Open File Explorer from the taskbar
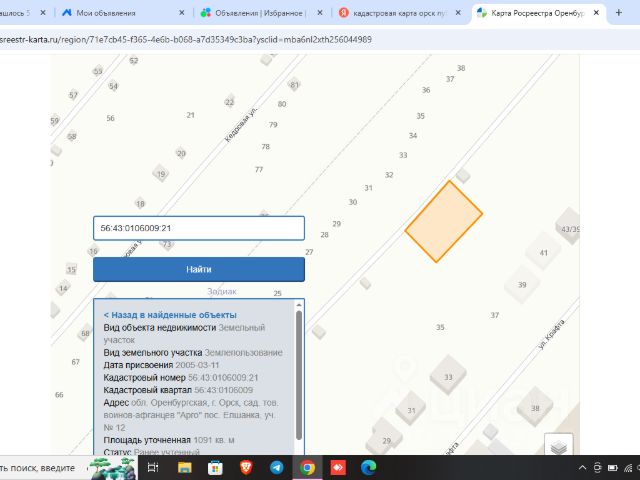This screenshot has width=640, height=480. tap(184, 468)
